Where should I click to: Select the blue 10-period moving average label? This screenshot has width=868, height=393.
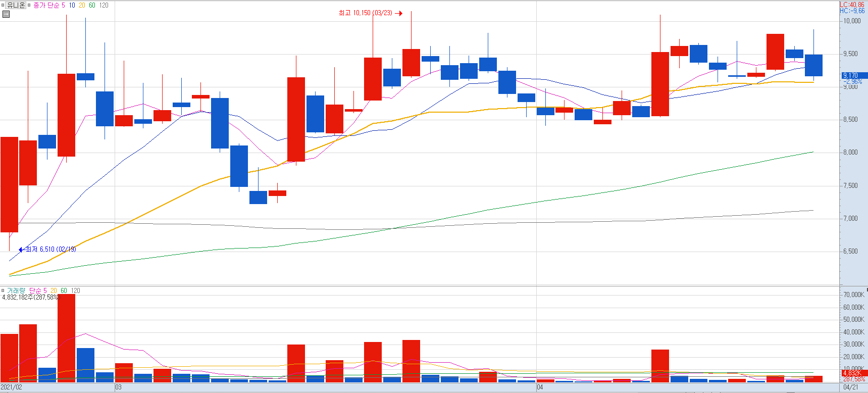pos(72,5)
